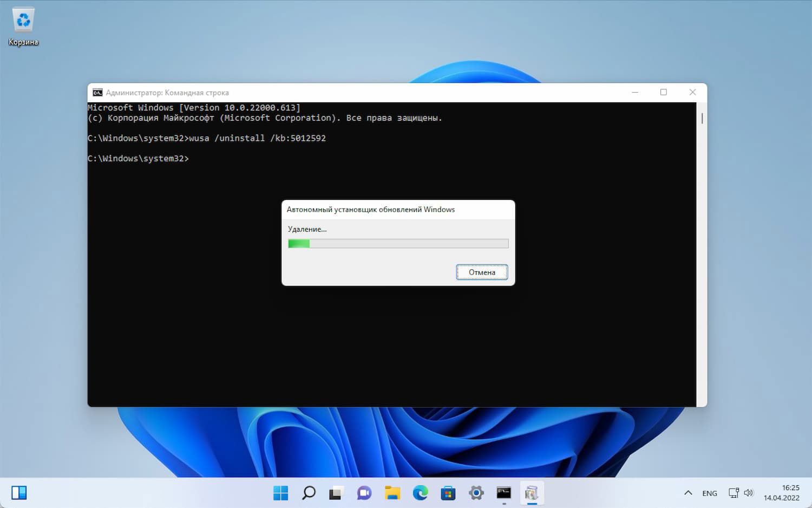Open taskbar Search
This screenshot has height=508, width=812.
click(x=309, y=493)
